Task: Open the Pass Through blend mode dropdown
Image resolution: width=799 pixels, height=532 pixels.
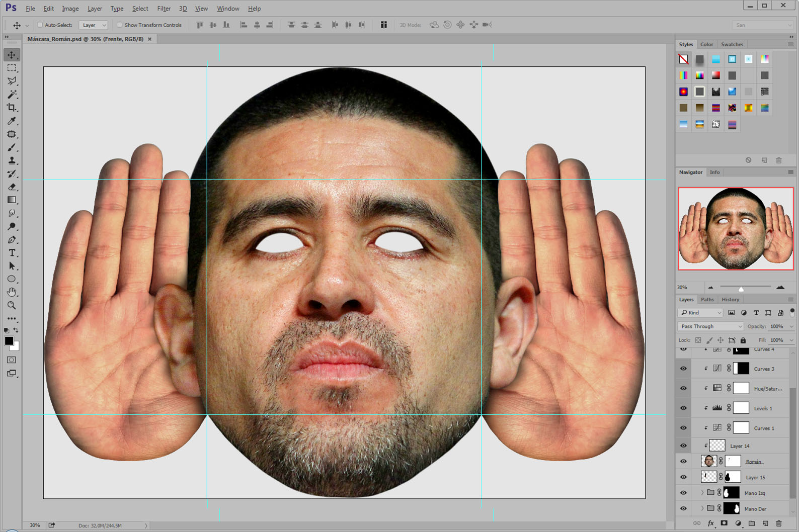Action: 710,326
